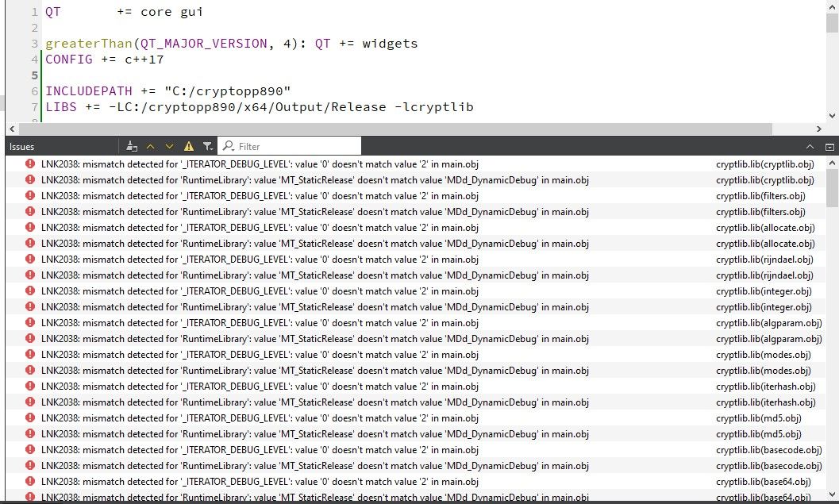Minimize the Issues pane with the chevron
The width and height of the screenshot is (839, 504).
810,147
